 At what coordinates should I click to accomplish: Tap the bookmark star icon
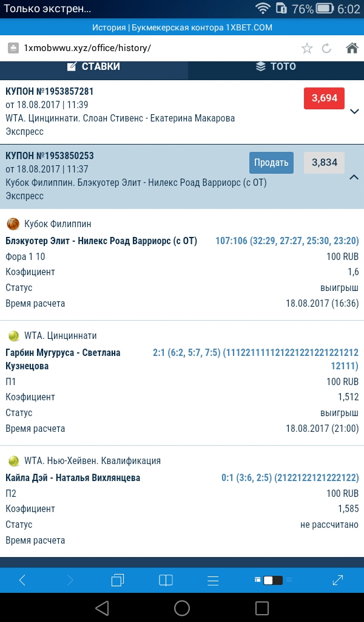tap(307, 49)
